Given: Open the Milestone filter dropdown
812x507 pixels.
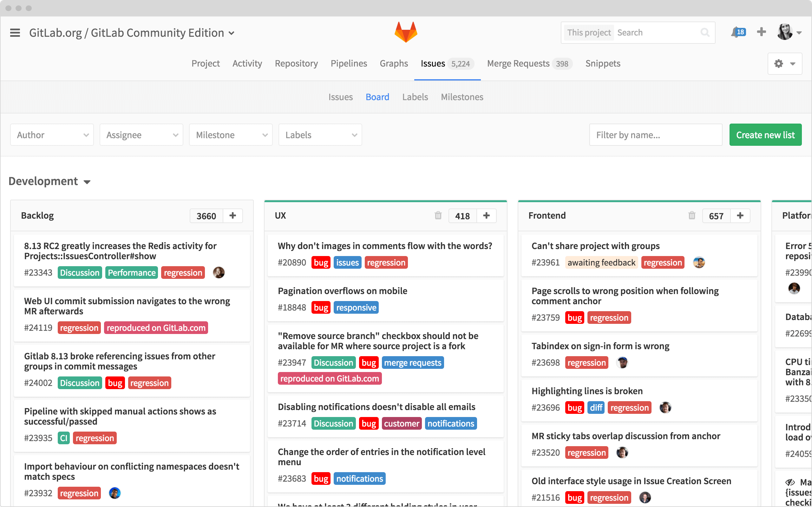Looking at the screenshot, I should [231, 134].
